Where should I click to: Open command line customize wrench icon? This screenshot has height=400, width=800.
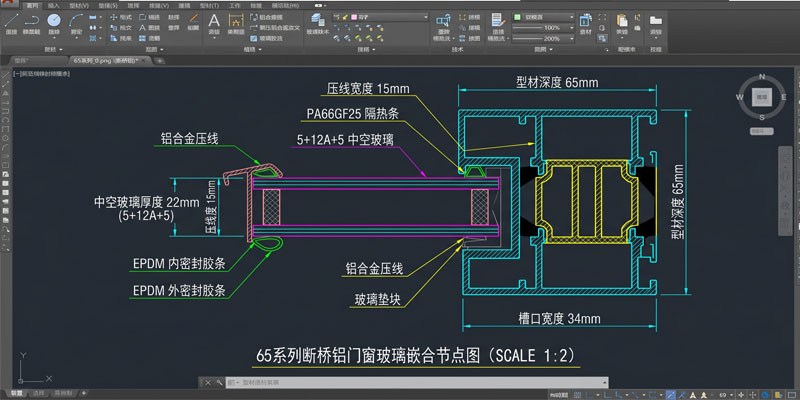pos(219,382)
